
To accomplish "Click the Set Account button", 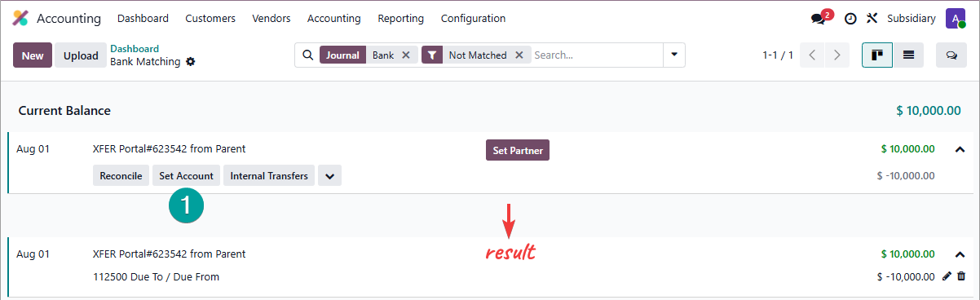I will [186, 175].
